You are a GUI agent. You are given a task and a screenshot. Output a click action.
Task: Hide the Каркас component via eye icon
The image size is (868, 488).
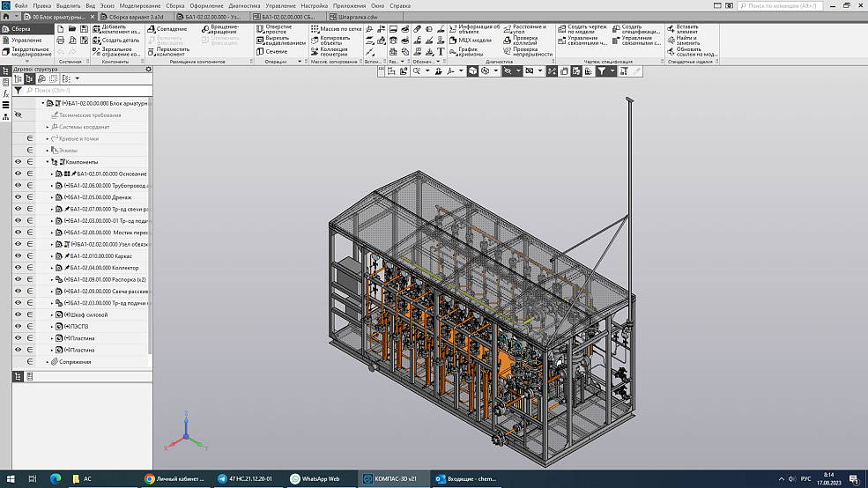[x=18, y=255]
